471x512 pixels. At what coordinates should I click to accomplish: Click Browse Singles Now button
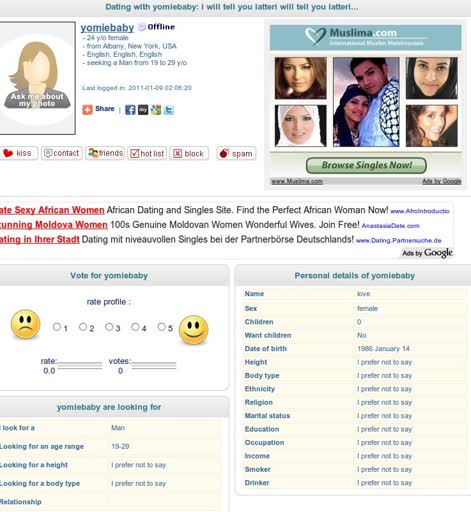(366, 165)
